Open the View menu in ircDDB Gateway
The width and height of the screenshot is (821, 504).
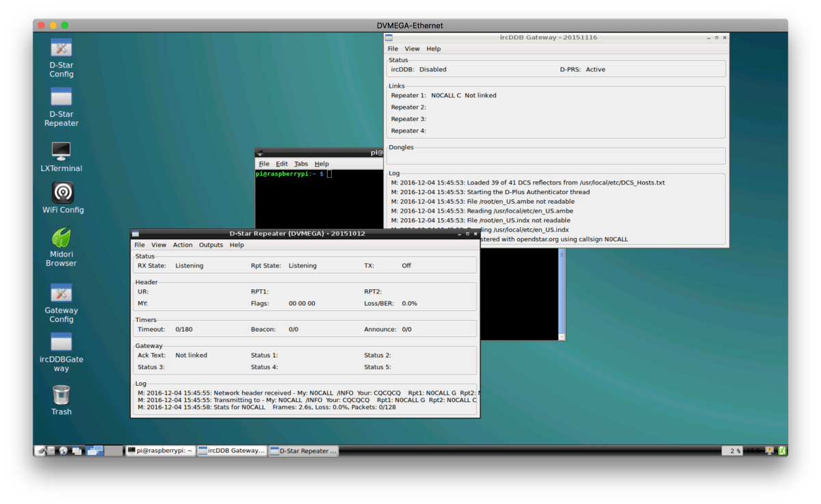412,49
